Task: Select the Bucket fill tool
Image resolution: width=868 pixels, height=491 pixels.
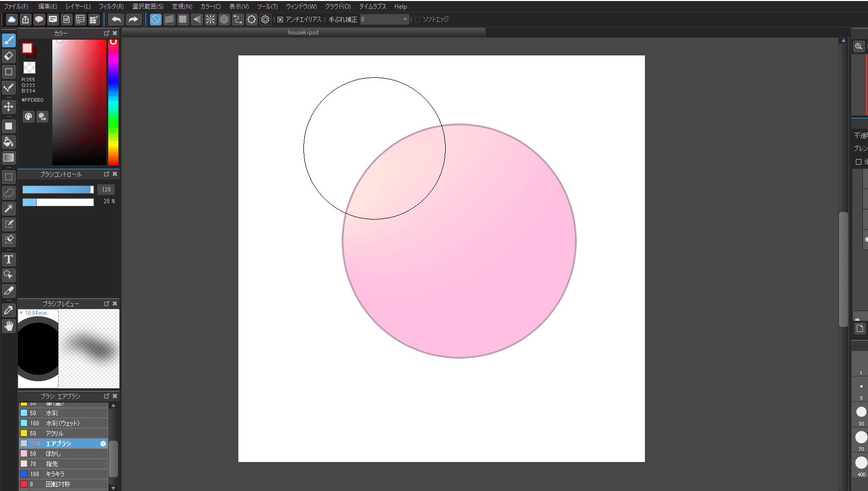Action: (9, 142)
